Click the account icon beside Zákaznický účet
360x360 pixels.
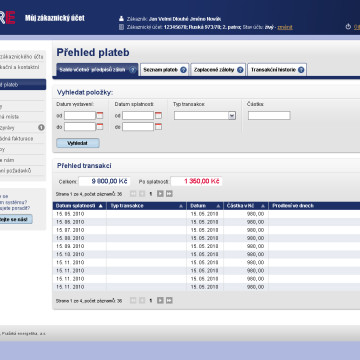pyautogui.click(x=121, y=27)
